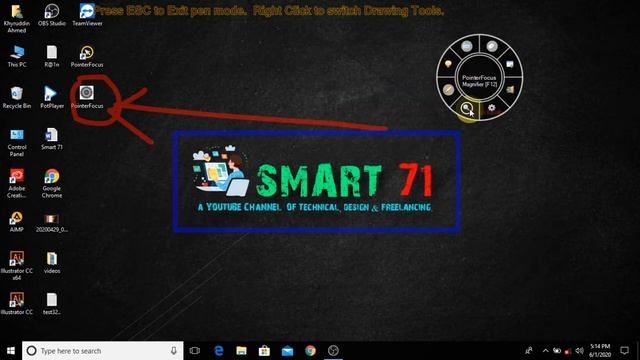640x360 pixels.
Task: Click the microphone in the search box
Action: click(173, 351)
